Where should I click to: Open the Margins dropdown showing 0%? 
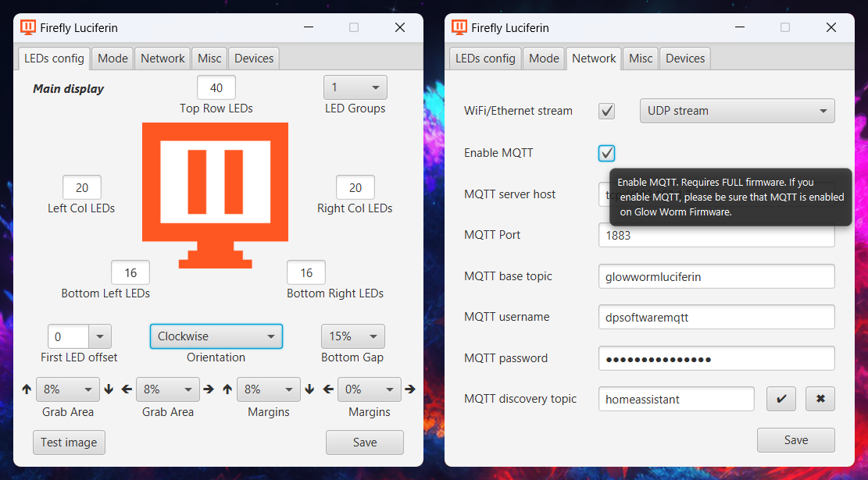coord(370,389)
